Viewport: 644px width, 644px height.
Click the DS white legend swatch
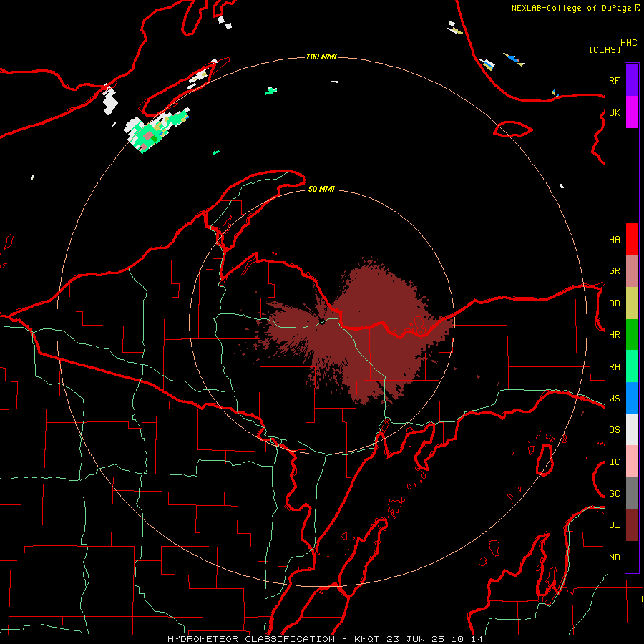pos(632,429)
